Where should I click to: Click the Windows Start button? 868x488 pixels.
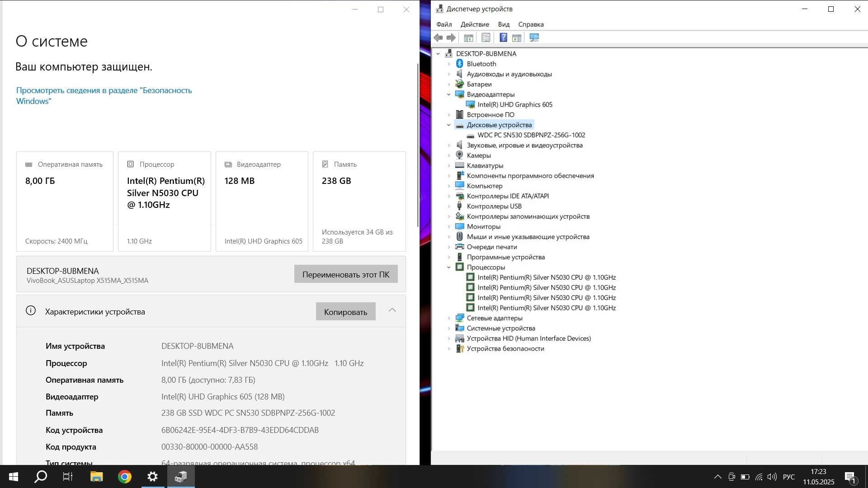13,477
